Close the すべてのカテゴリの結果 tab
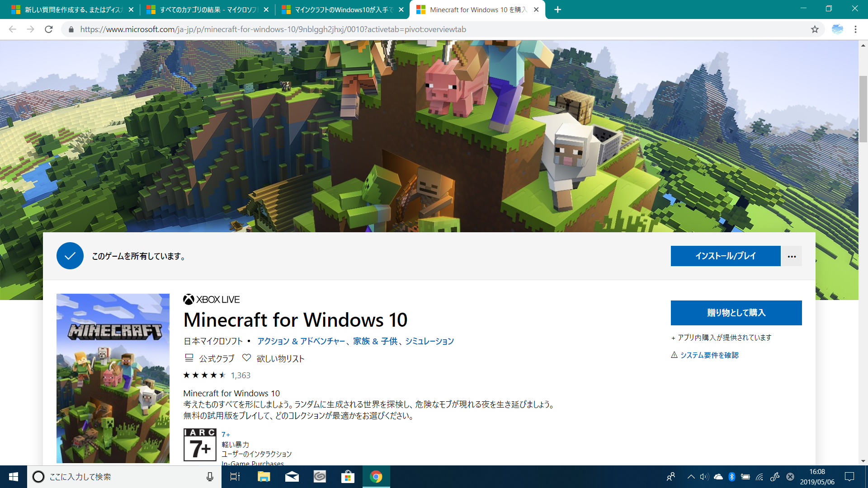 (x=266, y=9)
